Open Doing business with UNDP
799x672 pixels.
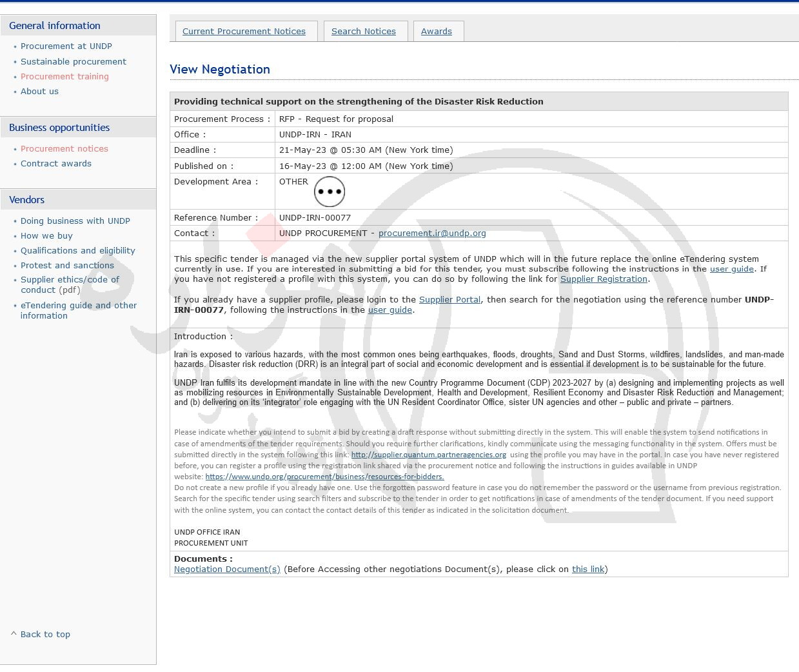coord(75,221)
